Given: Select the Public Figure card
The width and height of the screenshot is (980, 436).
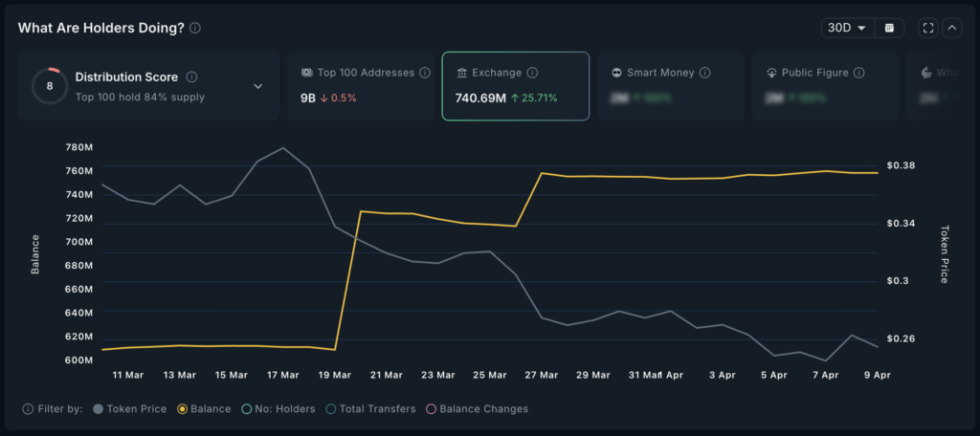Looking at the screenshot, I should pos(825,86).
